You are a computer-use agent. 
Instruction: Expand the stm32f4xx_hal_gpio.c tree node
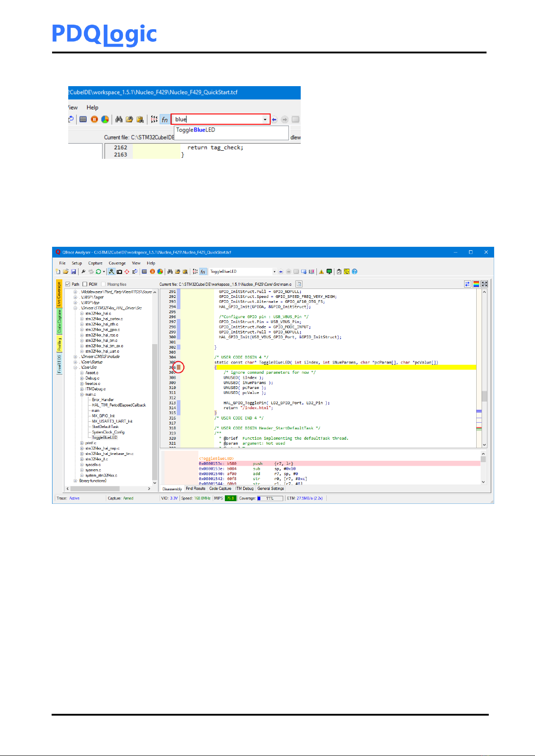82,330
